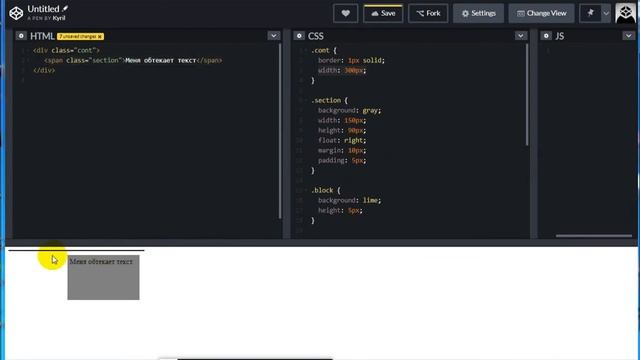Expand JS panel dropdown chevron
This screenshot has width=640, height=360.
629,36
